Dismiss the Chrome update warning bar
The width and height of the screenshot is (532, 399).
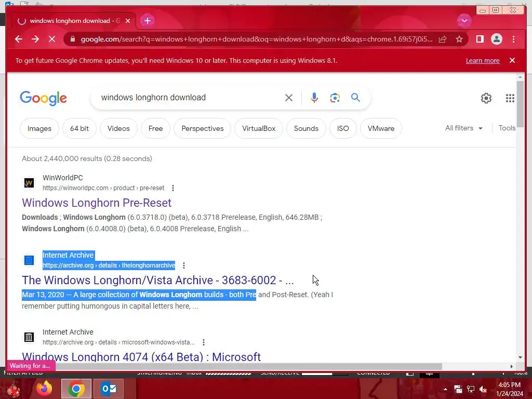512,60
